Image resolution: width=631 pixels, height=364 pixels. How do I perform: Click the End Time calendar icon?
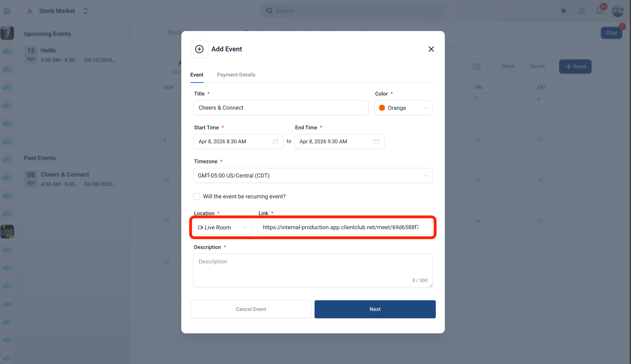point(376,142)
